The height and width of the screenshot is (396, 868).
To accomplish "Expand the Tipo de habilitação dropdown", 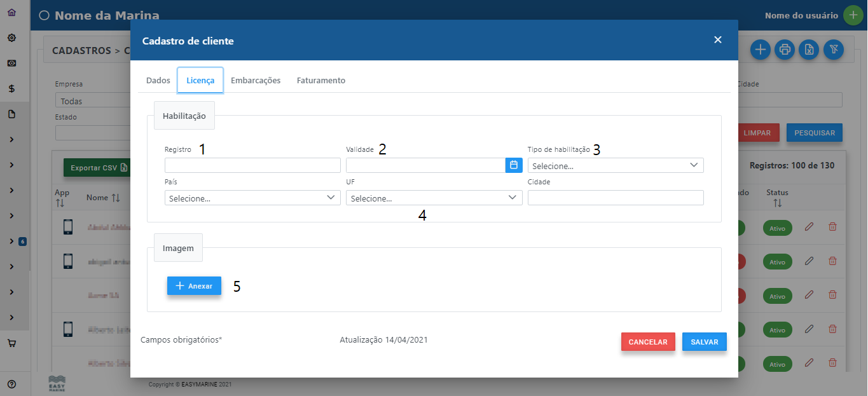I will (x=616, y=166).
